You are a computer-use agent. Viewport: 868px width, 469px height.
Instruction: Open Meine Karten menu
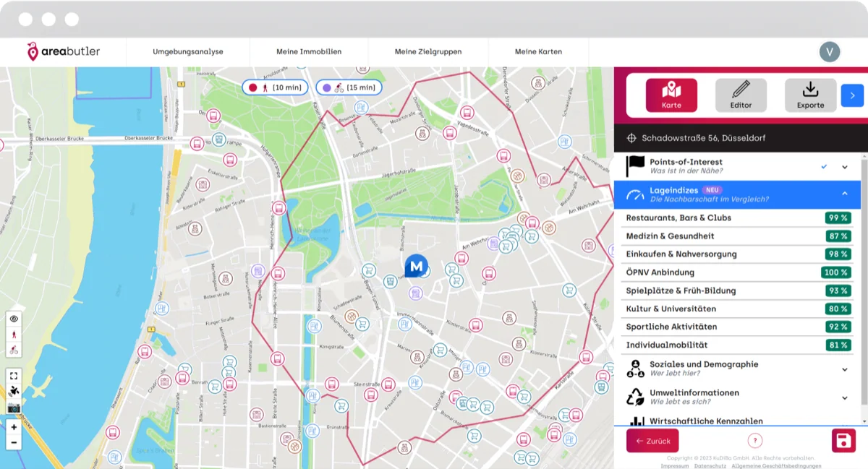click(538, 52)
